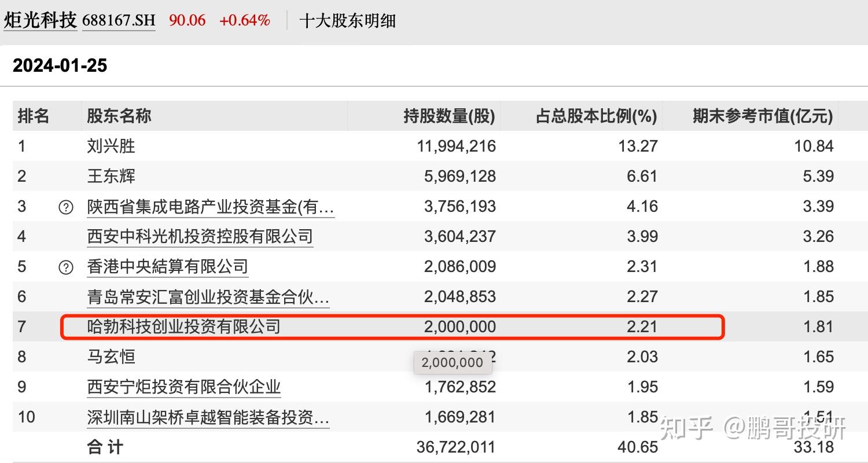868x463 pixels.
Task: Click the help icon next to 香港中央結算有限公司
Action: [x=65, y=266]
